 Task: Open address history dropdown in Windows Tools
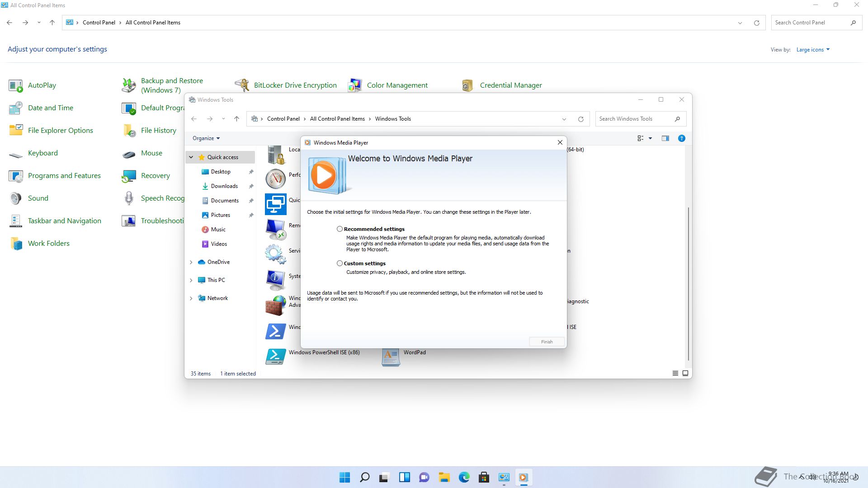pyautogui.click(x=564, y=119)
